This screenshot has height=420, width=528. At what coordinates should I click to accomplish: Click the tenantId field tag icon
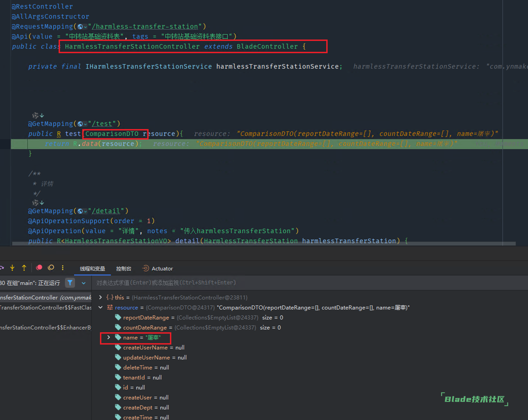pyautogui.click(x=118, y=377)
